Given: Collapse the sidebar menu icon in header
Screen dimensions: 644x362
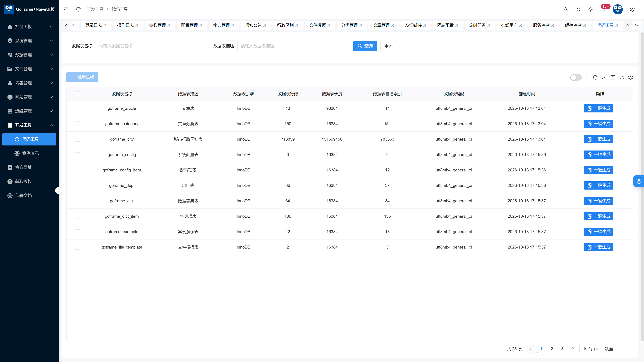Looking at the screenshot, I should point(66,9).
